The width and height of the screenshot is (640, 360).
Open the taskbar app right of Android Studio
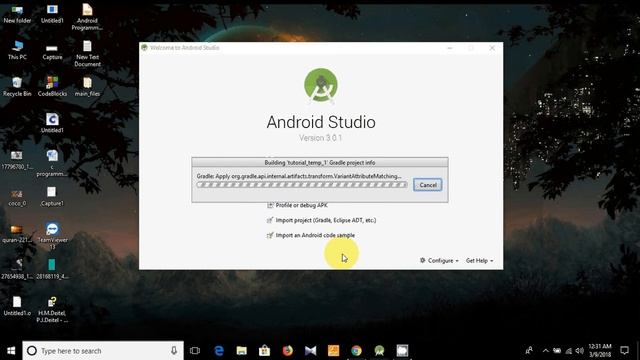(402, 351)
